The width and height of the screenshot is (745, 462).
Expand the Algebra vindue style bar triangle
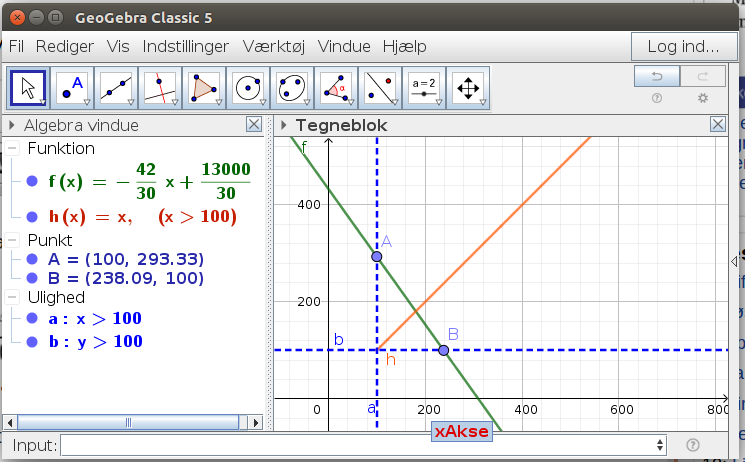click(x=12, y=125)
